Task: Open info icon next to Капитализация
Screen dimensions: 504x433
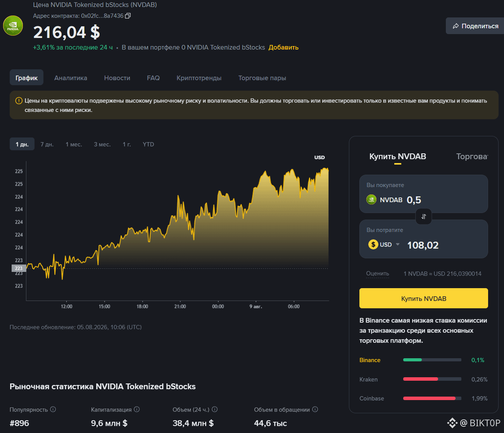Action: pyautogui.click(x=137, y=409)
